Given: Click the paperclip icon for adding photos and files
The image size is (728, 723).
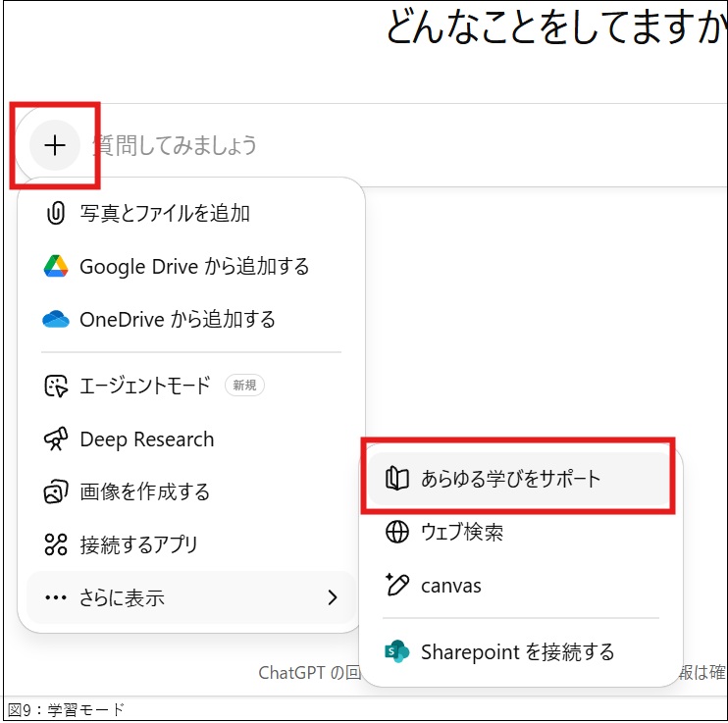Looking at the screenshot, I should point(56,213).
